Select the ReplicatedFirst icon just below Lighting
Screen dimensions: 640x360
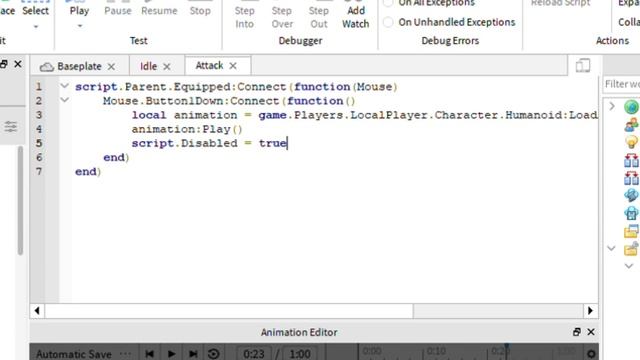pos(631,160)
